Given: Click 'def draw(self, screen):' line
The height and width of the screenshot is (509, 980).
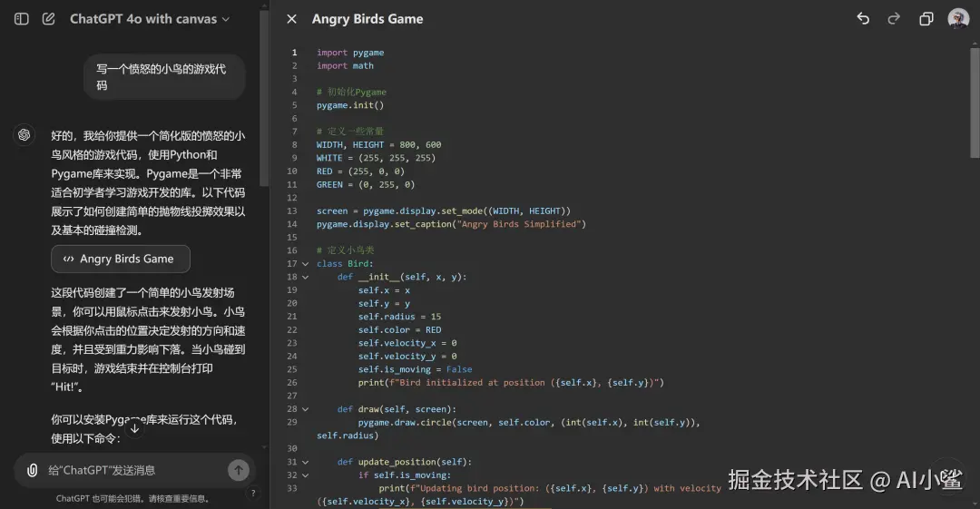Looking at the screenshot, I should tap(397, 409).
